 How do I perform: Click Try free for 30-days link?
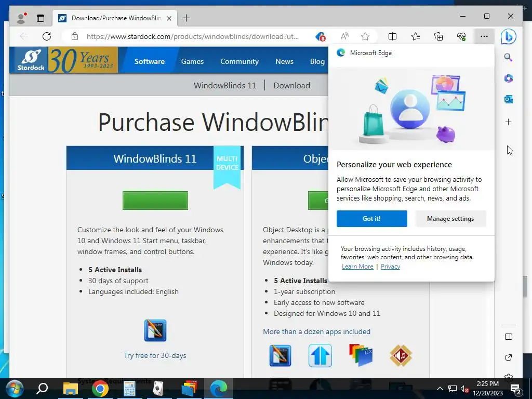[155, 355]
